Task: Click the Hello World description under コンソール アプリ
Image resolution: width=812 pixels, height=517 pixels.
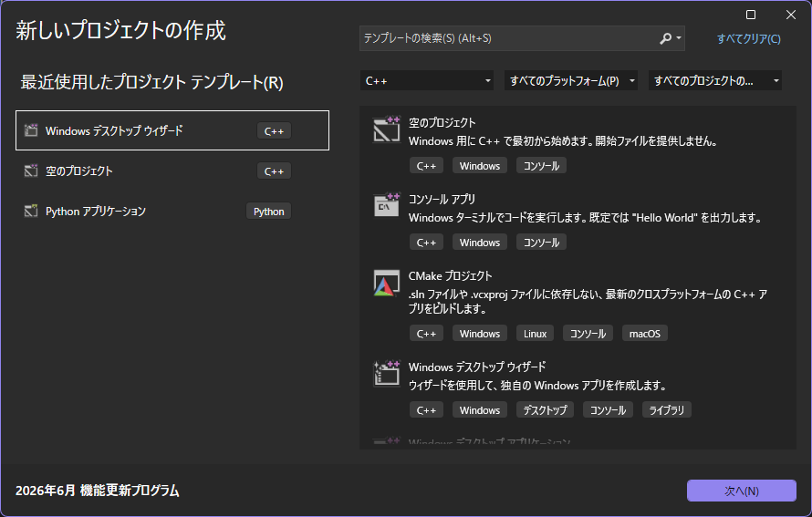Action: pos(585,217)
